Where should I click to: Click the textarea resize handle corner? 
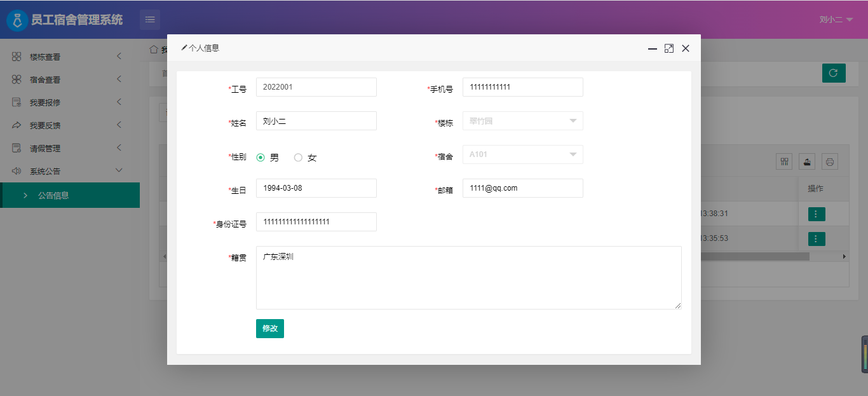(678, 306)
